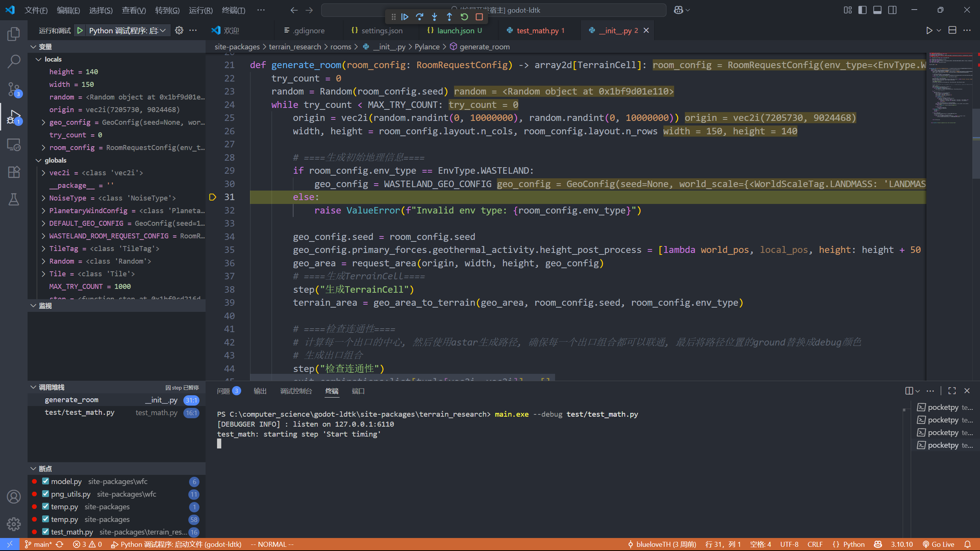Continue execution in the debug toolbar
Viewport: 980px width, 551px height.
(405, 17)
